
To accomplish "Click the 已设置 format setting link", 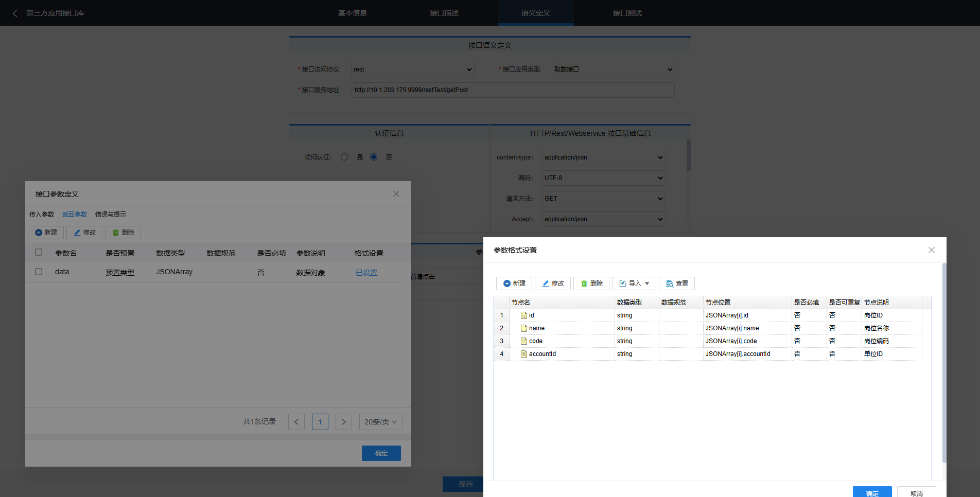I will 366,273.
